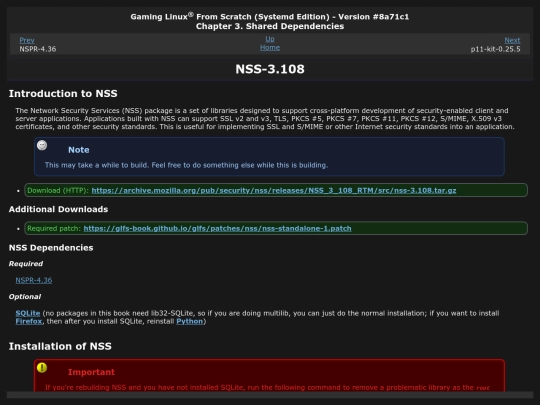The width and height of the screenshot is (540, 405).
Task: Click the yellow Important warning icon
Action: coord(42,367)
